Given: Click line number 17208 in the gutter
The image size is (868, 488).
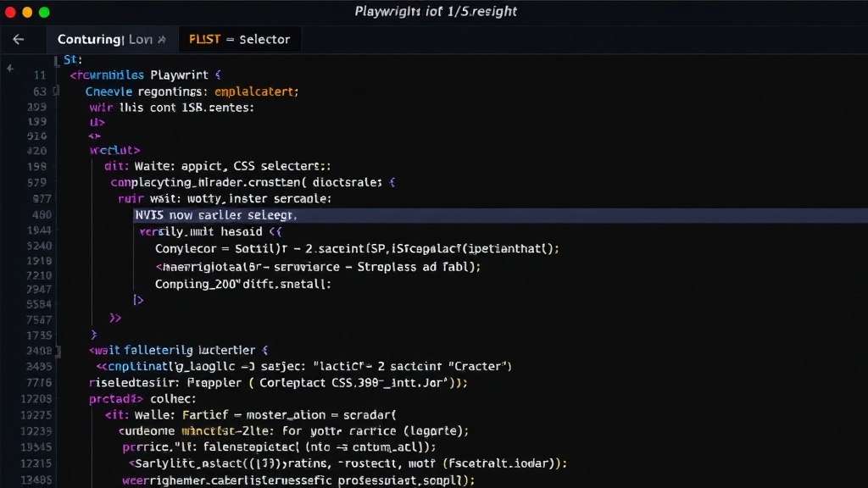Looking at the screenshot, I should click(x=36, y=398).
